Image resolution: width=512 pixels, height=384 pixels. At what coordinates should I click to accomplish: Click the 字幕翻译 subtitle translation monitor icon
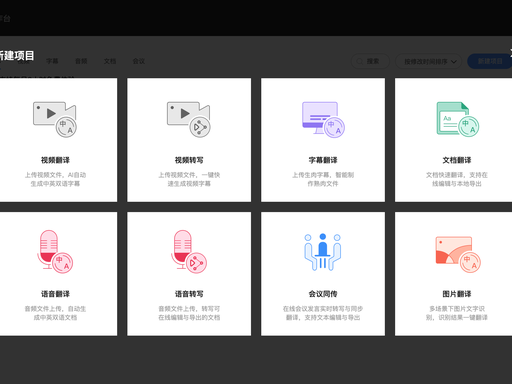click(x=323, y=119)
